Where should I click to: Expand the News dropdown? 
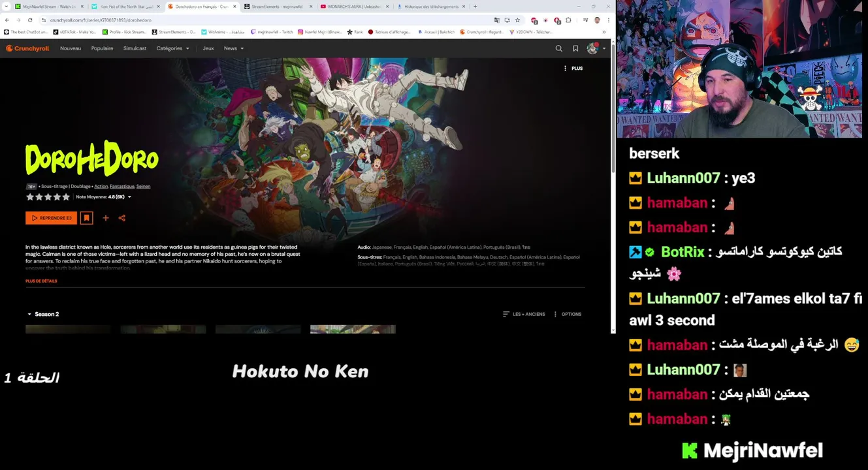coord(233,48)
